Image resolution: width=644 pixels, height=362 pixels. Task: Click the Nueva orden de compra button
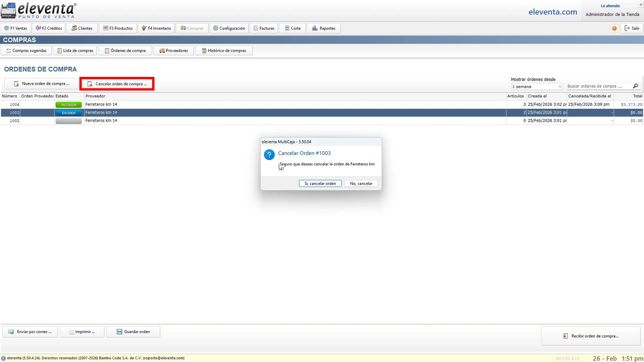41,84
